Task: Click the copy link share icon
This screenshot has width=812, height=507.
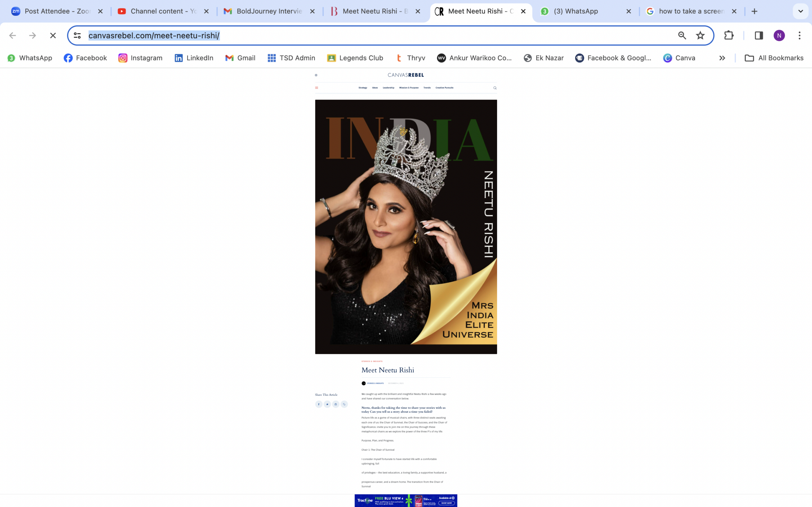Action: coord(344,404)
